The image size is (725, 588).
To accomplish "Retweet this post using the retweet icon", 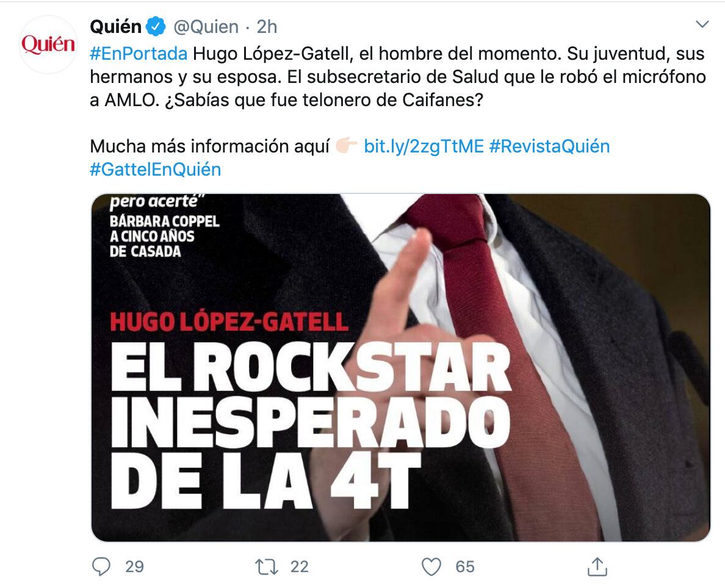I will pos(266,567).
